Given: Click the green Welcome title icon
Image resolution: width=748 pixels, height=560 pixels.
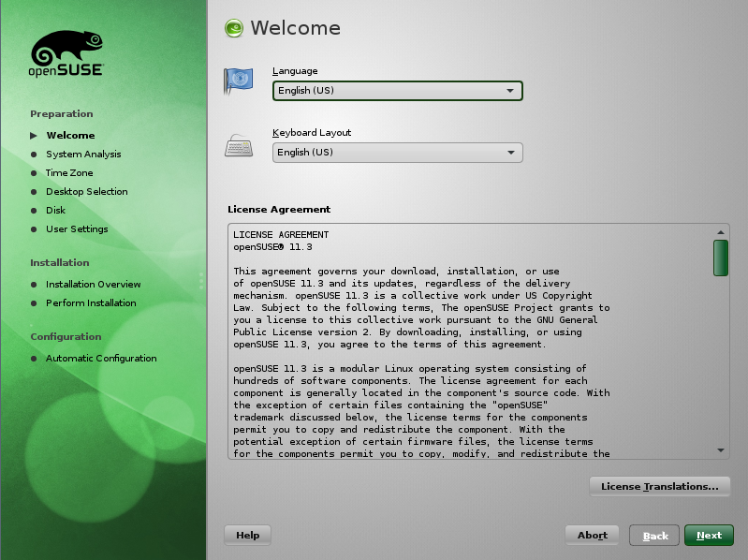Looking at the screenshot, I should tap(234, 28).
